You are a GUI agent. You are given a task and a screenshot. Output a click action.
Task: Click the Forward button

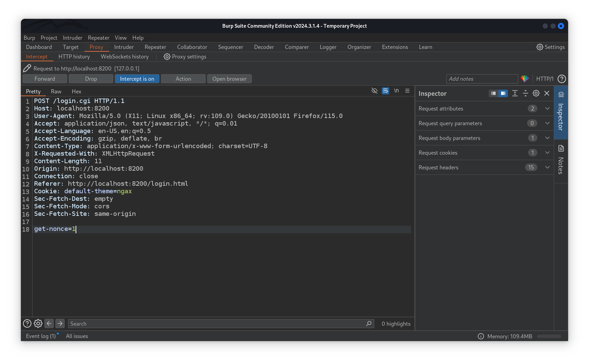click(44, 79)
